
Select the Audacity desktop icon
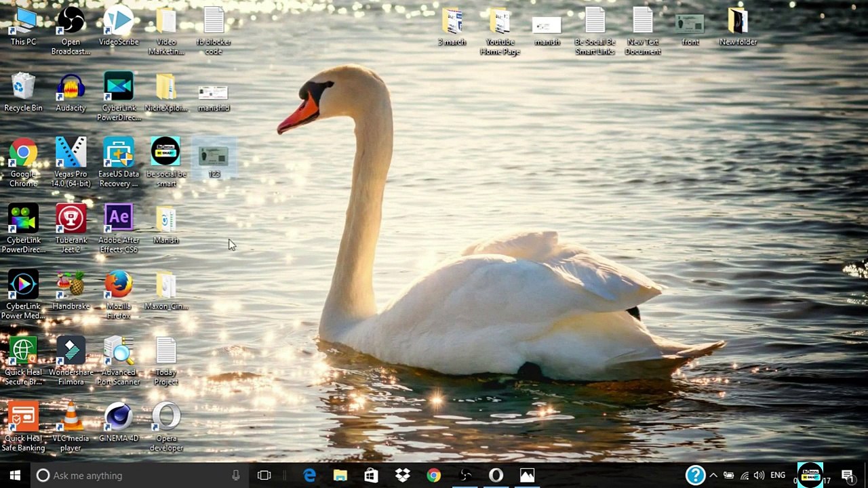(71, 88)
